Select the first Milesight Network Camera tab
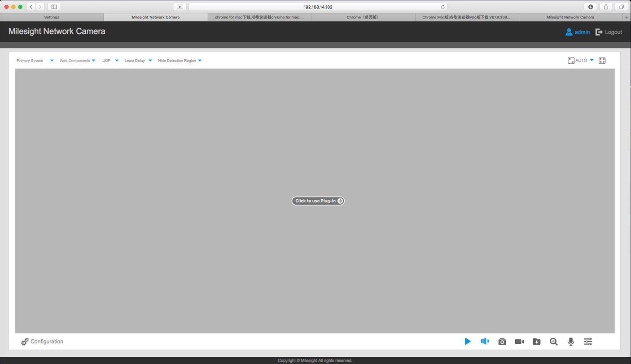Image resolution: width=631 pixels, height=364 pixels. pyautogui.click(x=156, y=17)
